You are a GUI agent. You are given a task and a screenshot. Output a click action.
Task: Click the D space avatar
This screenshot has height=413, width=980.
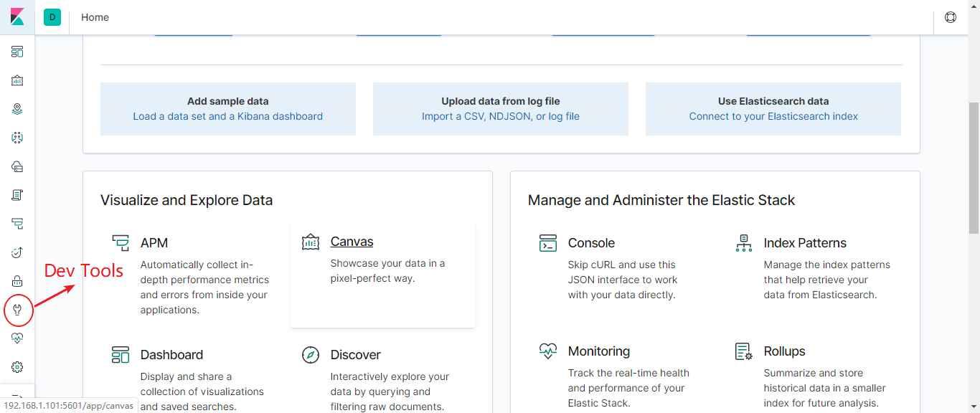coord(52,17)
